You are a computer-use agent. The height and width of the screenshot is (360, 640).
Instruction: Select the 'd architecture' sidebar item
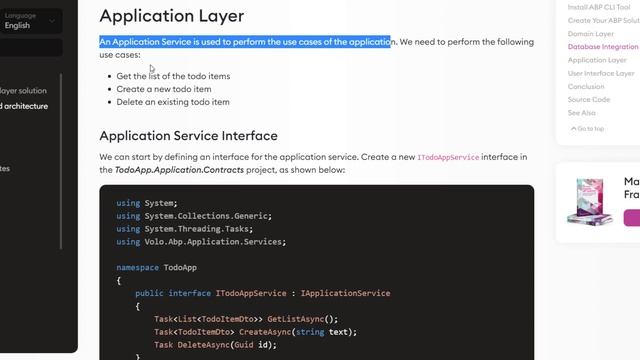[x=24, y=106]
